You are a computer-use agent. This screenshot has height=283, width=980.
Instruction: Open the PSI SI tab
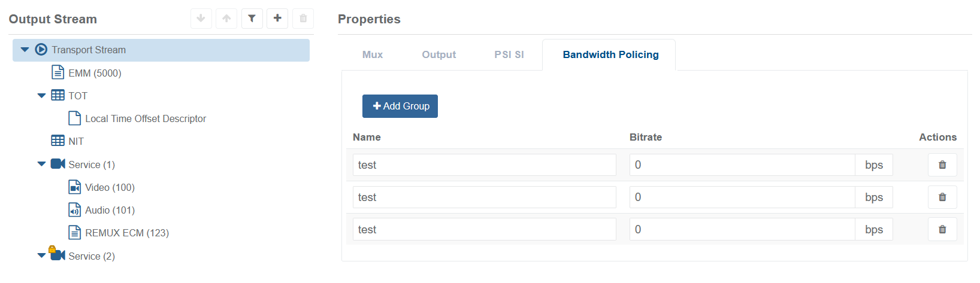click(509, 54)
